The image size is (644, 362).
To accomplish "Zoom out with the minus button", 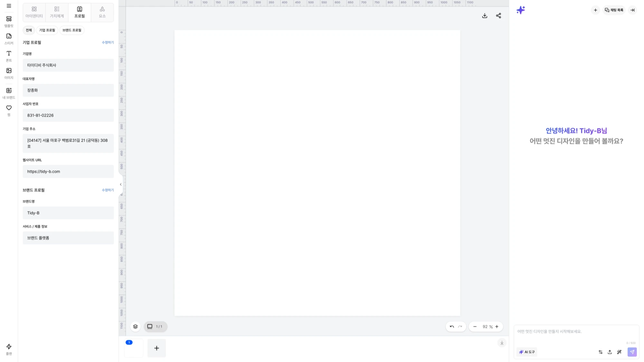I will (475, 327).
